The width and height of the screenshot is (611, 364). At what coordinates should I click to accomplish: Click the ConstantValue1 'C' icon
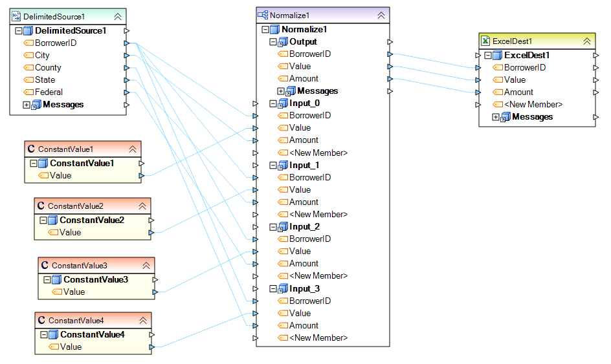coord(31,149)
